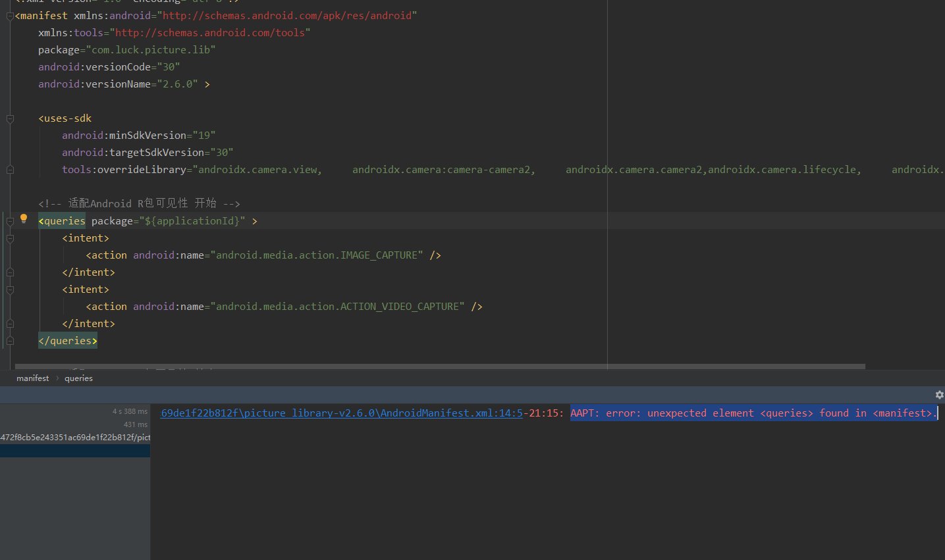Viewport: 945px width, 560px height.
Task: Click fold marker at closing queries tag
Action: [x=10, y=341]
